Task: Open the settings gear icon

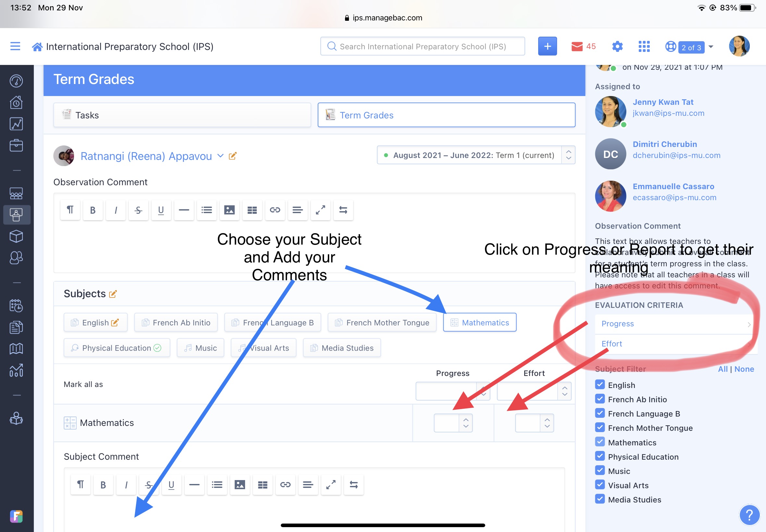Action: click(x=617, y=46)
